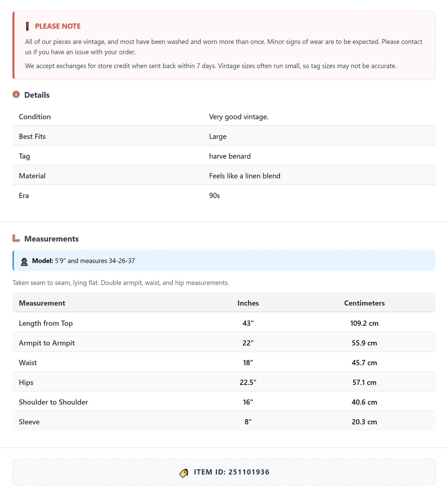Click the Model measurements info banner
The width and height of the screenshot is (448, 496).
(224, 261)
